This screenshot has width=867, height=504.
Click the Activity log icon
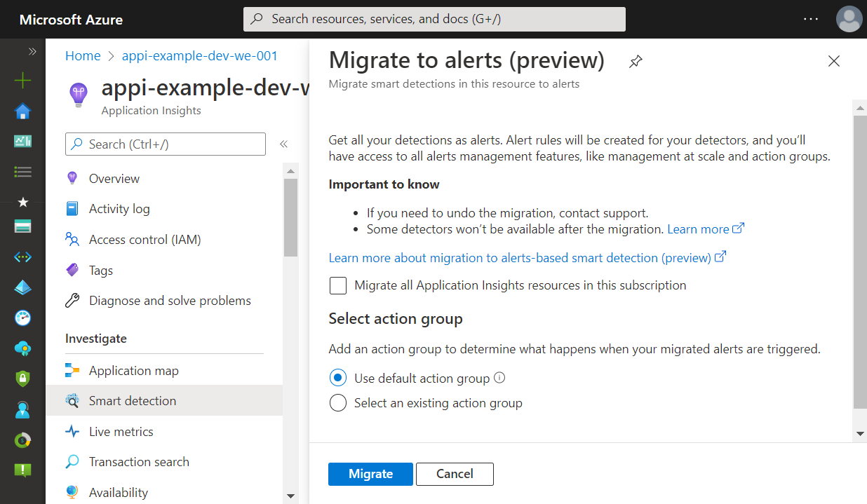point(72,209)
